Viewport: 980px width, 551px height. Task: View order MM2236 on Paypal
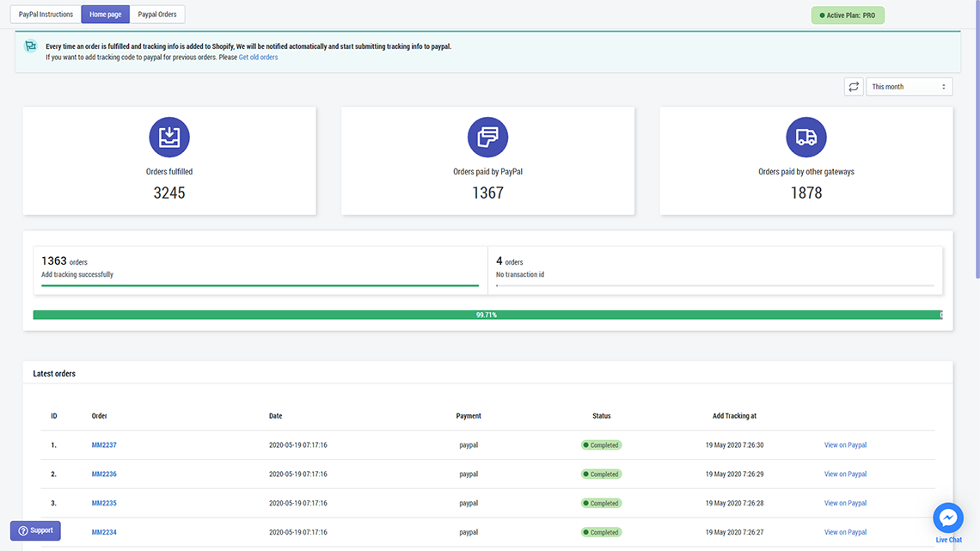[845, 474]
